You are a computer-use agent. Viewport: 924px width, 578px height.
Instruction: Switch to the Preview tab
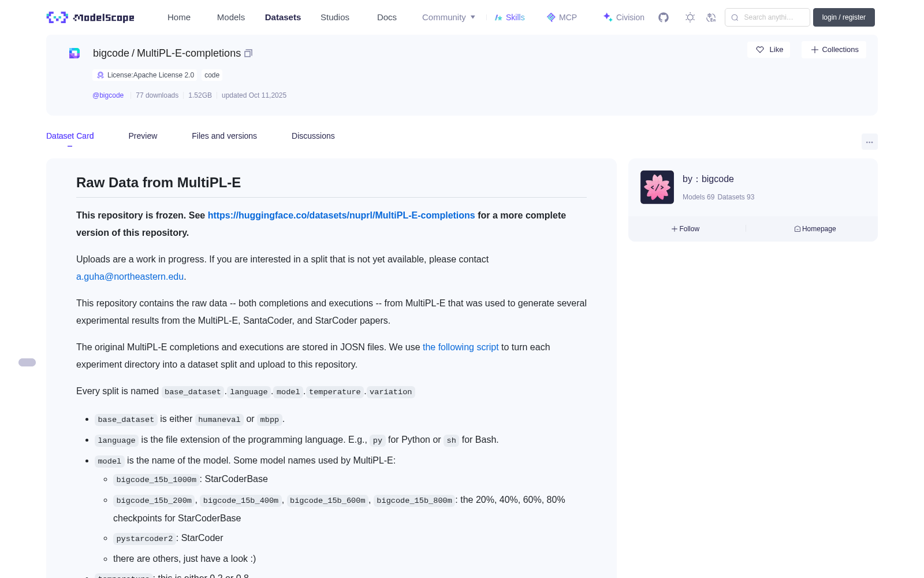click(x=143, y=136)
